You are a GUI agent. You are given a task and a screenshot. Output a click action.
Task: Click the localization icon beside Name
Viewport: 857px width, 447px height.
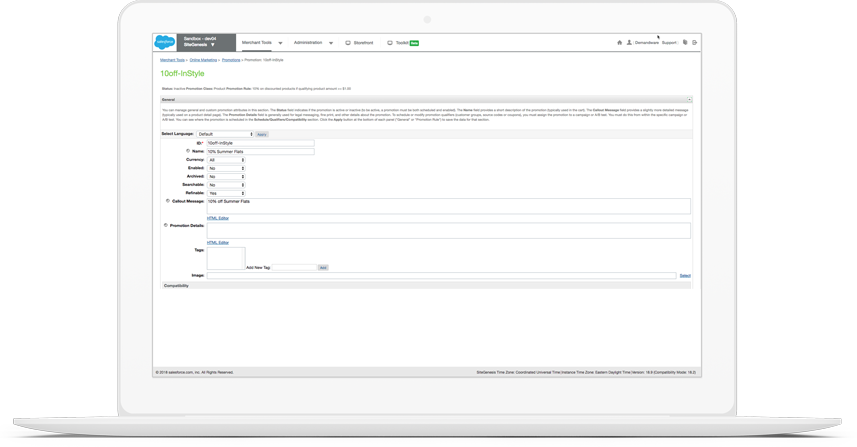(x=188, y=151)
